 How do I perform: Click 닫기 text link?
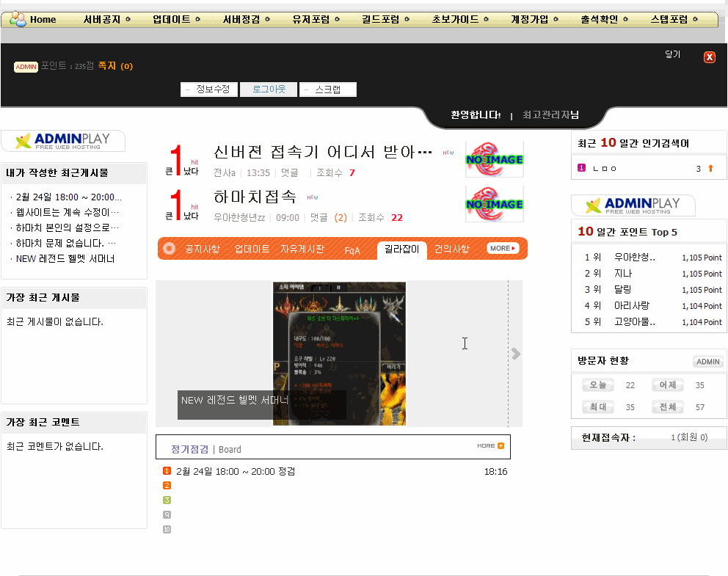pyautogui.click(x=672, y=54)
